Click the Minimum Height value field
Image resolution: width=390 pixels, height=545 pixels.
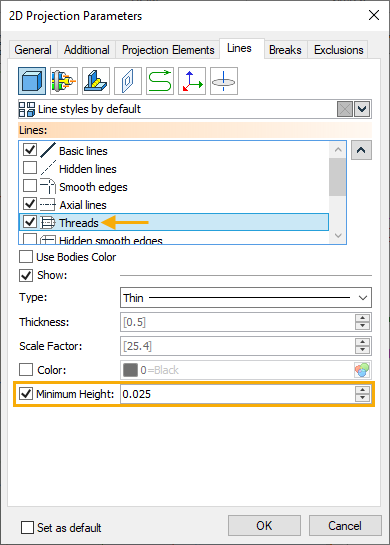[237, 394]
